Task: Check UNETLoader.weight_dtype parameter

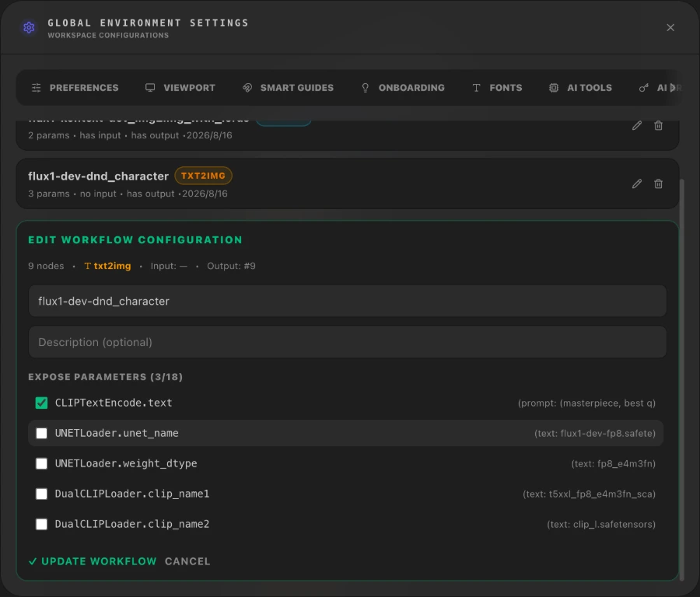Action: 41,463
